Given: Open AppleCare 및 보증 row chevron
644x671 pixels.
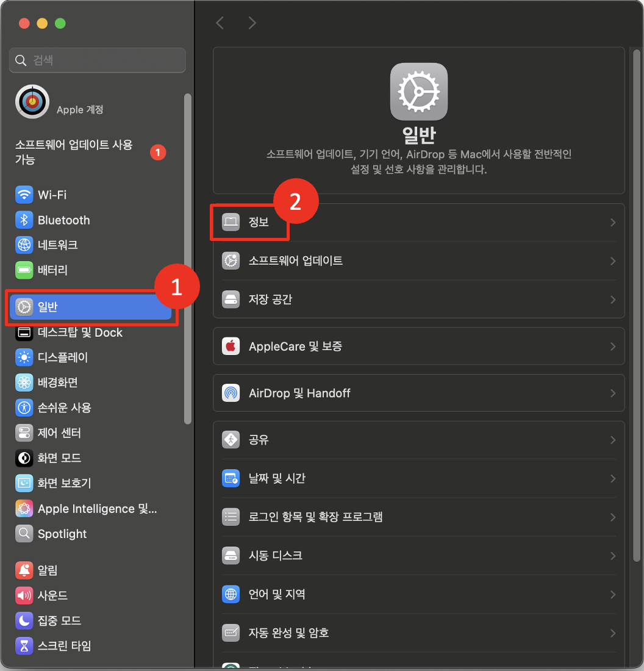Looking at the screenshot, I should [613, 346].
